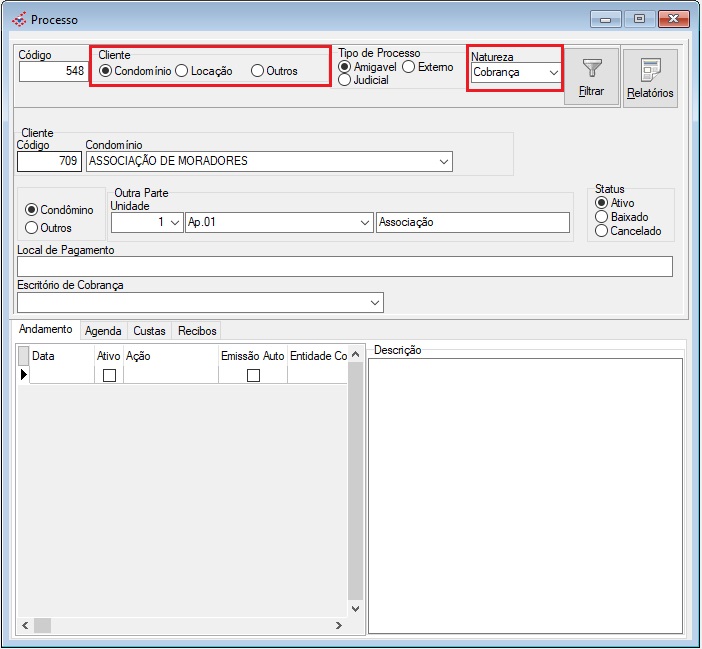This screenshot has width=702, height=649.
Task: Set status to Baixado
Action: click(601, 216)
